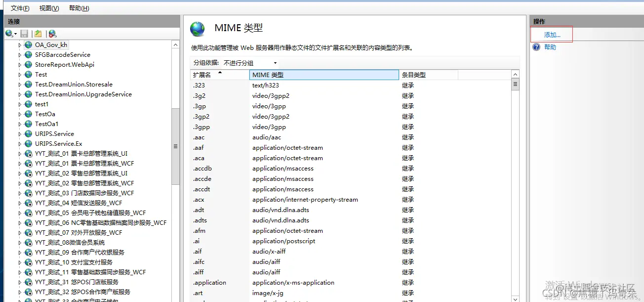Click the site icon for YYT_测试_03 门店数据同步服务_WCF
This screenshot has height=302, width=644.
tap(28, 193)
